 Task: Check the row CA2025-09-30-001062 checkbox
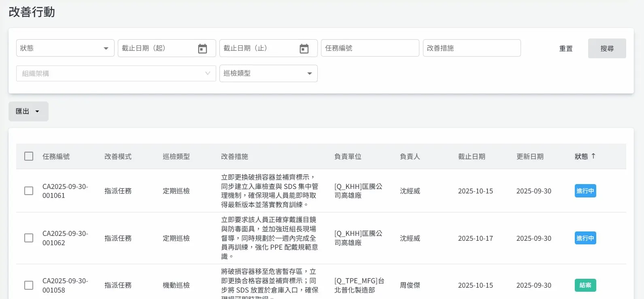coord(29,238)
